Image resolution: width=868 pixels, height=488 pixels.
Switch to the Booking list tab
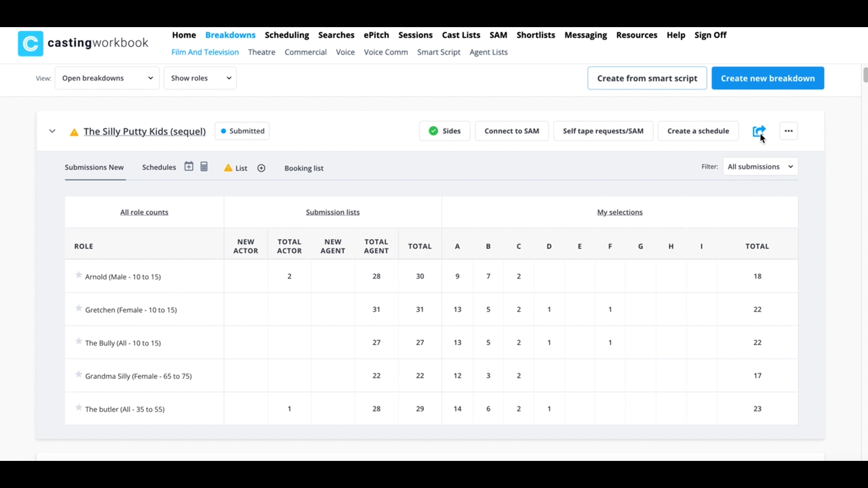click(304, 168)
